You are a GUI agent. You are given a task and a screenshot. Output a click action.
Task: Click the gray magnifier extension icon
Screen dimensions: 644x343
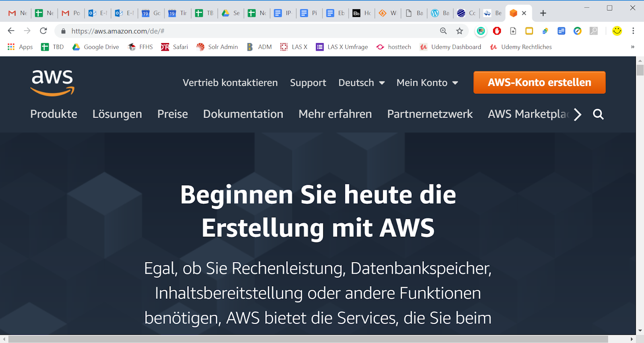pyautogui.click(x=594, y=31)
